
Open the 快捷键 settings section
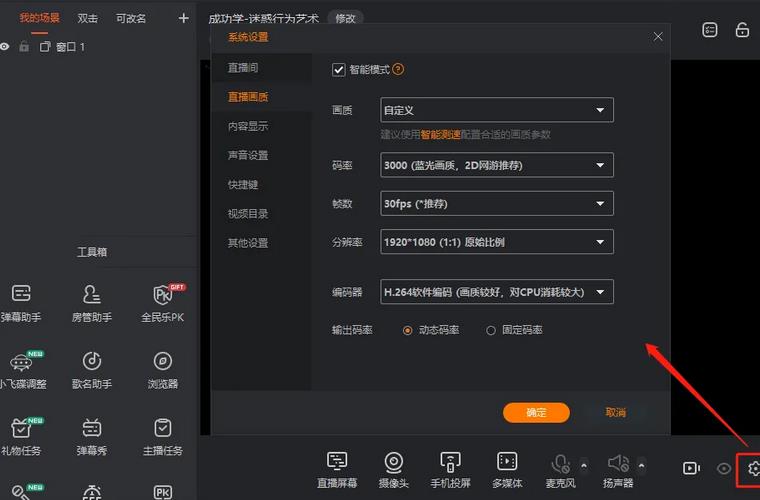point(243,185)
